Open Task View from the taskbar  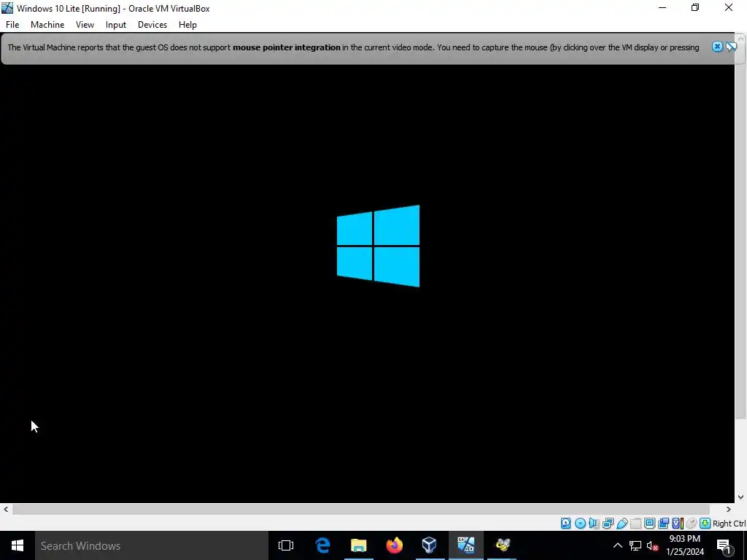286,545
